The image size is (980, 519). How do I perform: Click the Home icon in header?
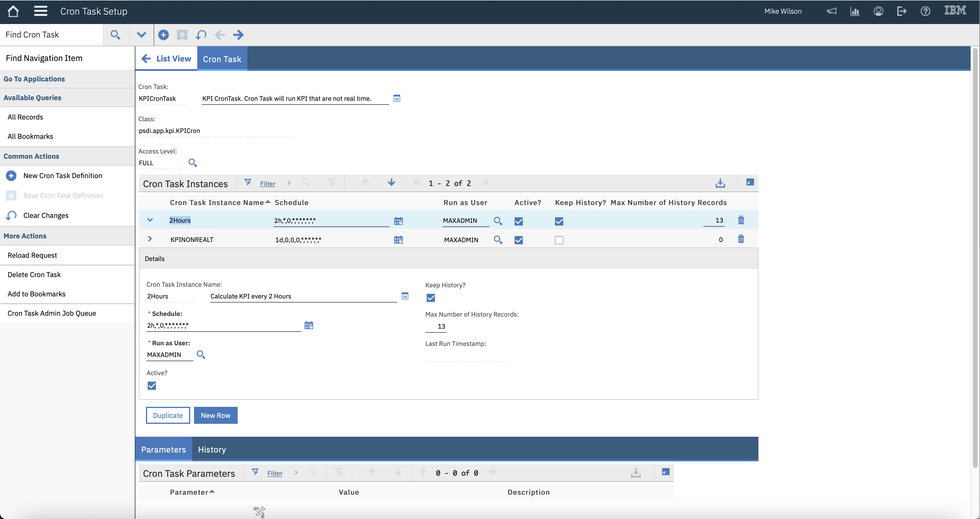[13, 11]
